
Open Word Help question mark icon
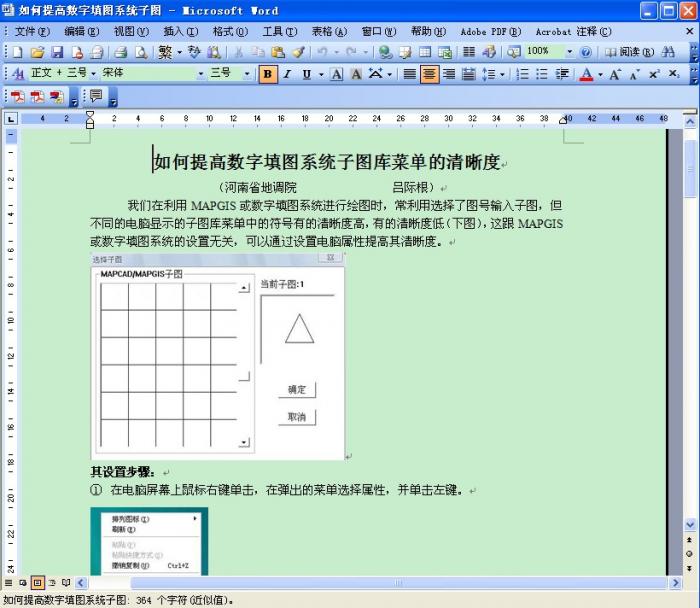tap(584, 52)
